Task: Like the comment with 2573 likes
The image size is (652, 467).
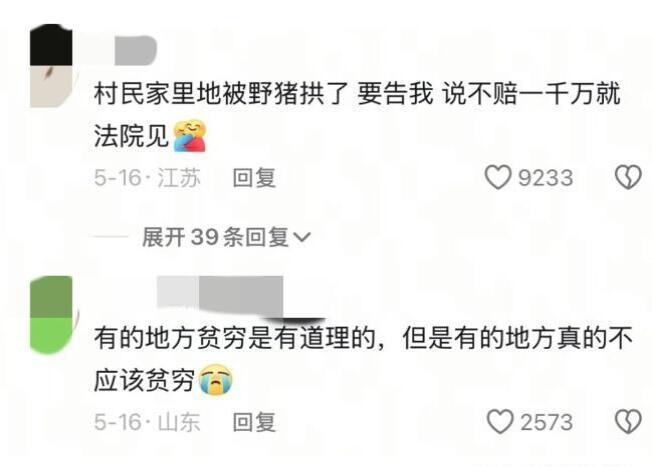Action: coord(500,422)
